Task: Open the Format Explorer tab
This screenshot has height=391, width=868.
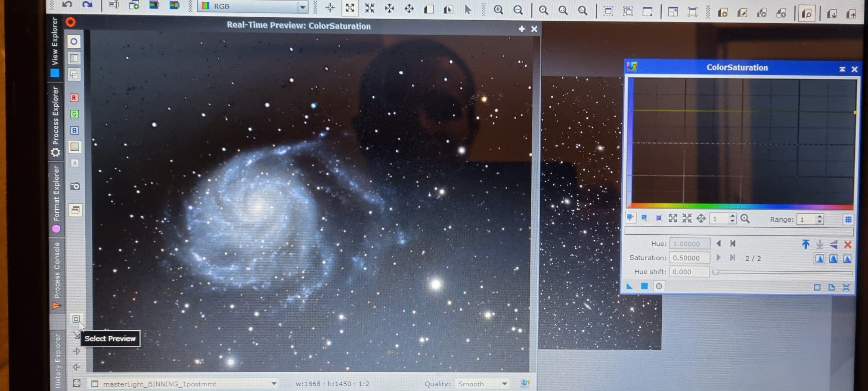Action: [56, 199]
